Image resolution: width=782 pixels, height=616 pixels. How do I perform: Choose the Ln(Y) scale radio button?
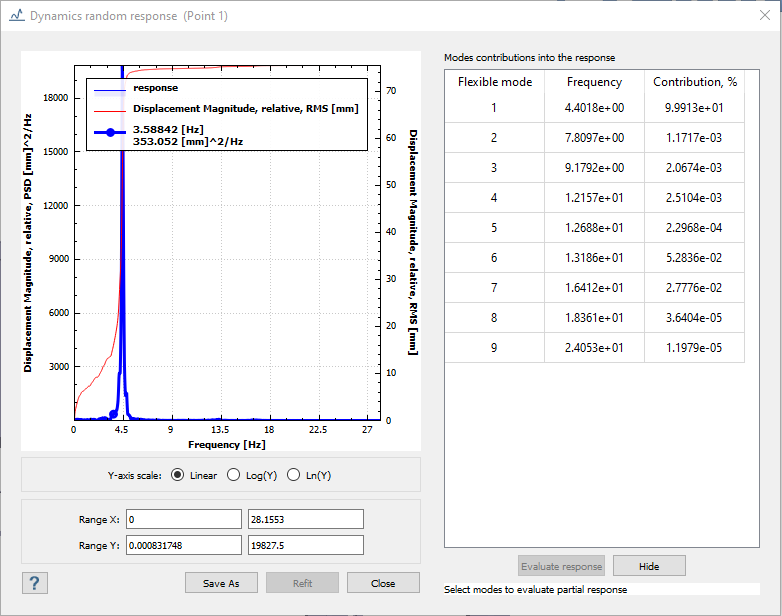click(293, 475)
